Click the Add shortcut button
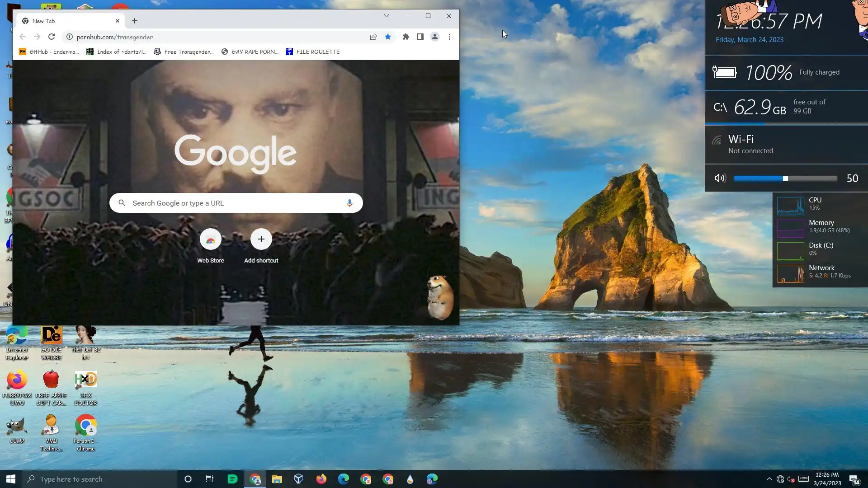The width and height of the screenshot is (868, 488). [261, 239]
